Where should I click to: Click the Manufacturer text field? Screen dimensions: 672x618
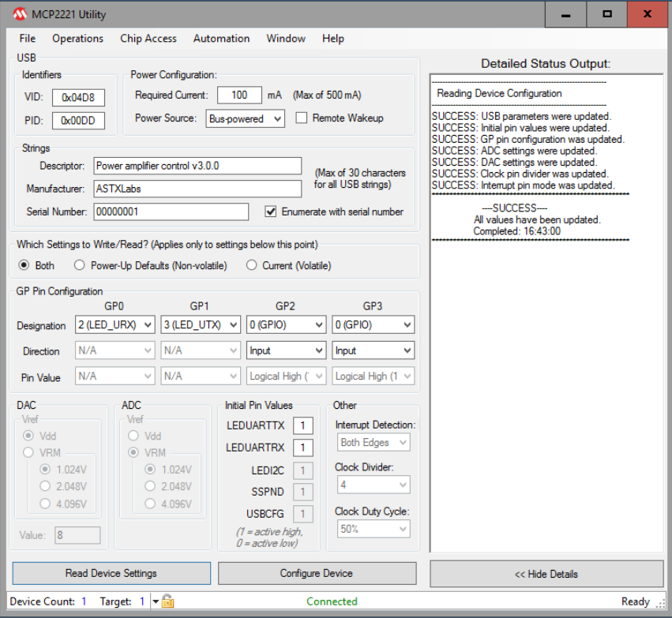tap(197, 189)
